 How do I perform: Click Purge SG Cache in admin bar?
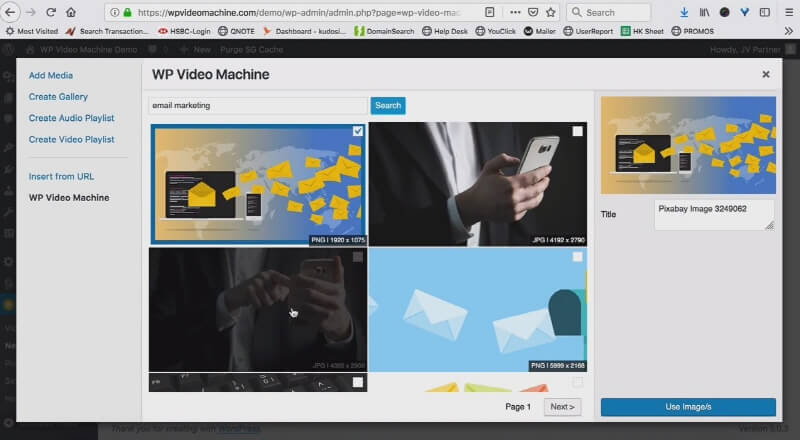(x=252, y=50)
